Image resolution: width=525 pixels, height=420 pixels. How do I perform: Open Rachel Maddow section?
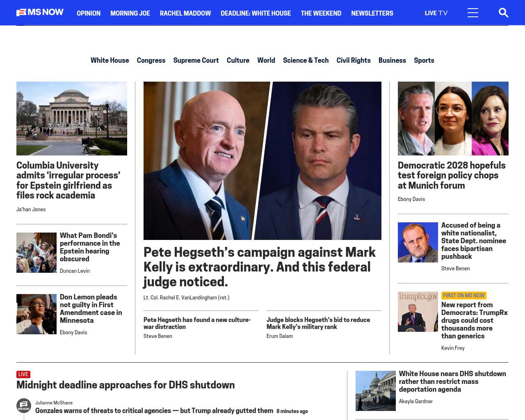tap(185, 13)
